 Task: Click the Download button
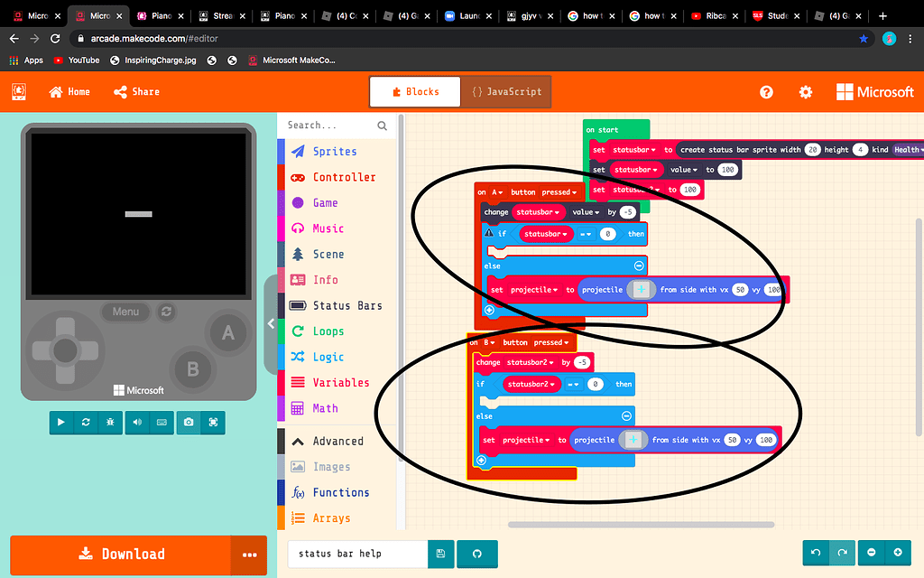tap(122, 554)
